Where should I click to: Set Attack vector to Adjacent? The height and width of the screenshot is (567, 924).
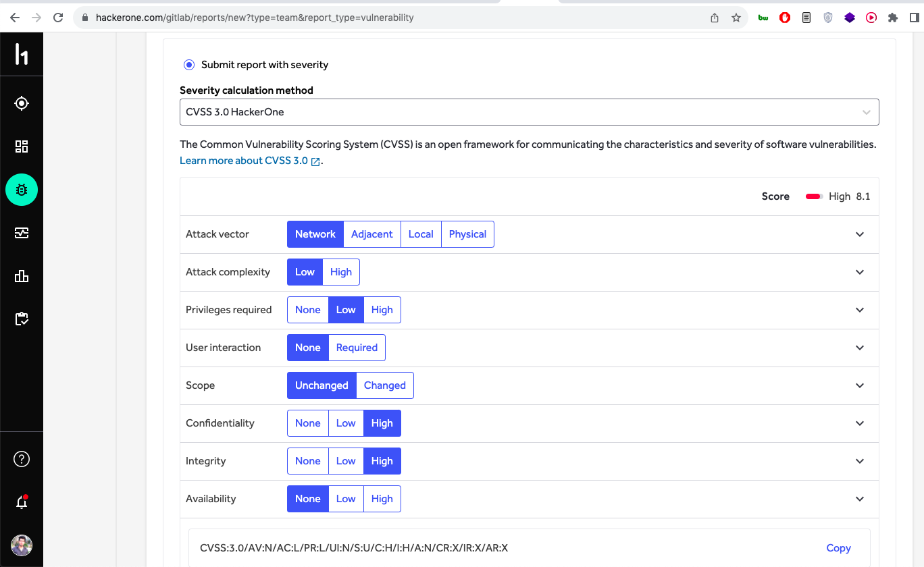(372, 234)
